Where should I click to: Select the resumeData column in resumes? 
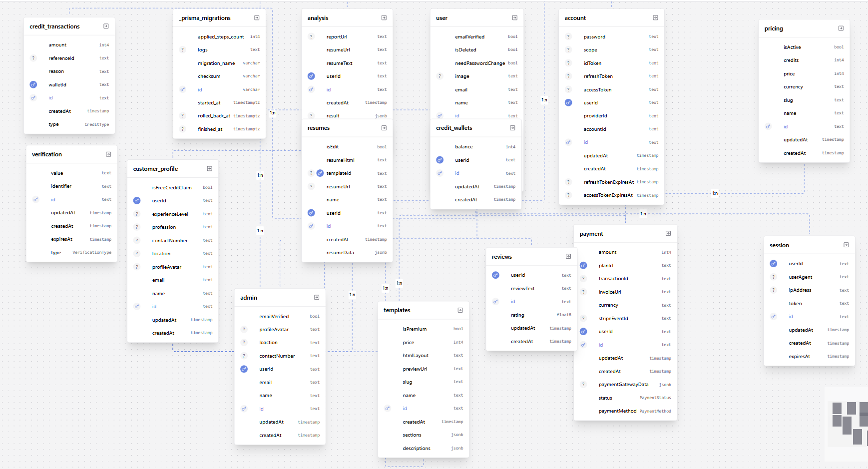(347, 252)
